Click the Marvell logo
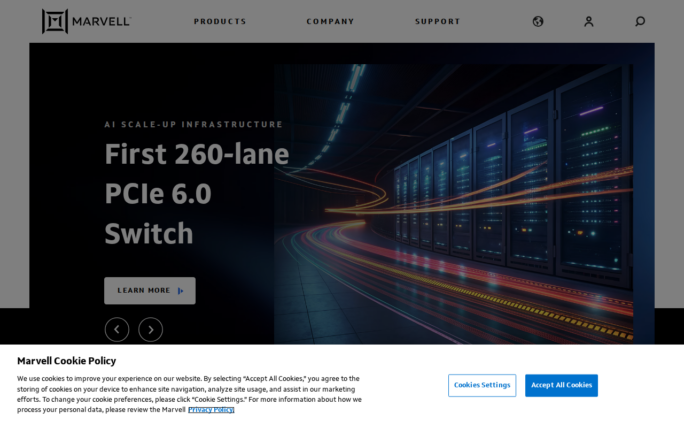This screenshot has height=428, width=684. pyautogui.click(x=55, y=21)
